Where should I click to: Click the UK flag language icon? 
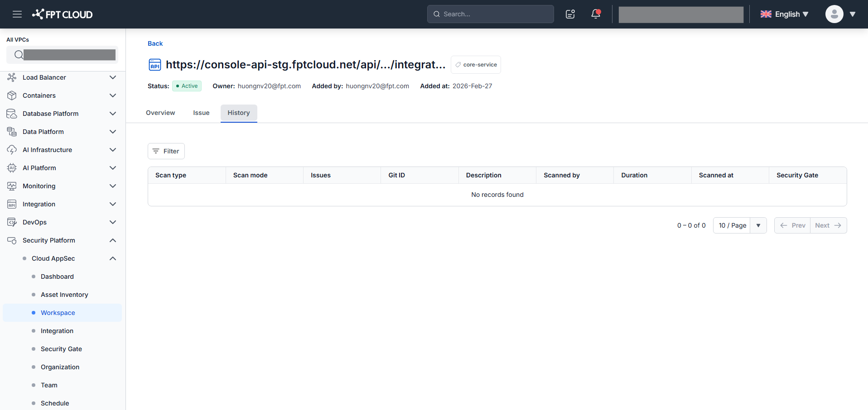click(x=766, y=14)
